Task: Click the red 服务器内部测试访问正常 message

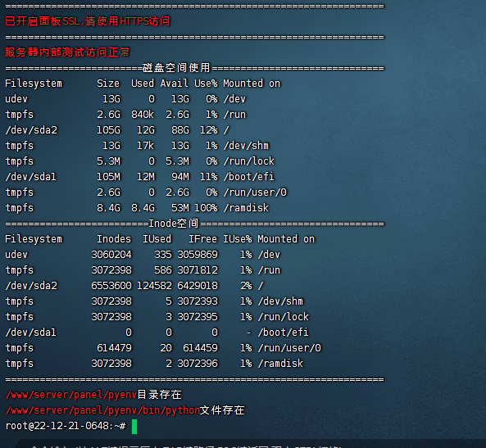Action: (67, 52)
